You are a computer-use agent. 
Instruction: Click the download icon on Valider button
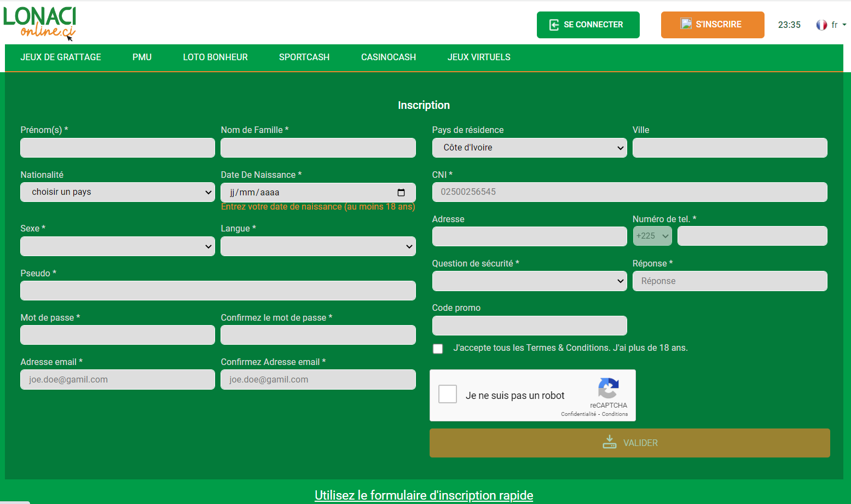tap(610, 442)
